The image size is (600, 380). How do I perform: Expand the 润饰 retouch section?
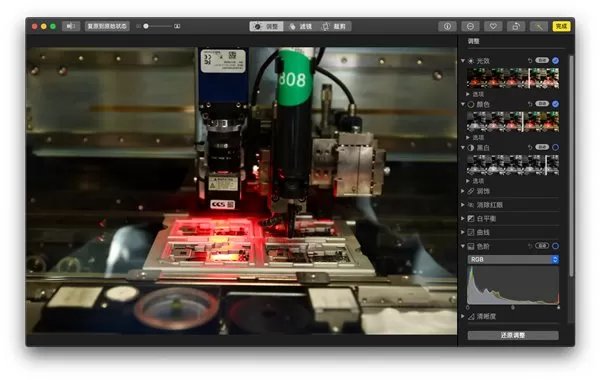pos(463,191)
